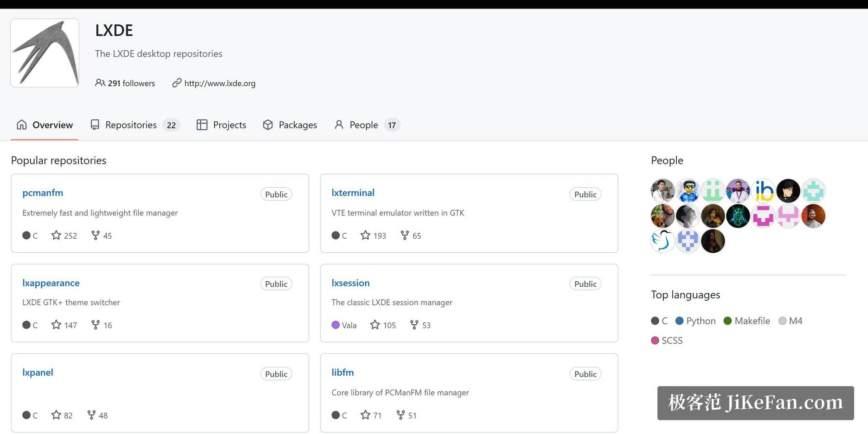Click 'LXDE GTK+ theme switcher' description
This screenshot has width=868, height=434.
[x=71, y=302]
